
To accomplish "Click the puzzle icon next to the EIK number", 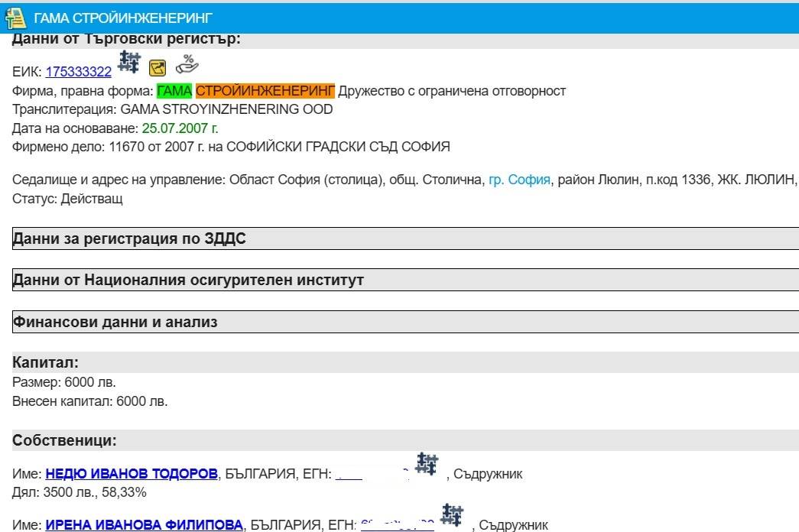I will tap(129, 63).
